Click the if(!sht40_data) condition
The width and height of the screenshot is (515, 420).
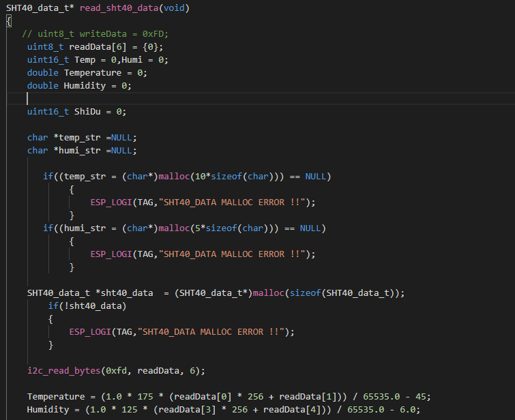tap(87, 306)
